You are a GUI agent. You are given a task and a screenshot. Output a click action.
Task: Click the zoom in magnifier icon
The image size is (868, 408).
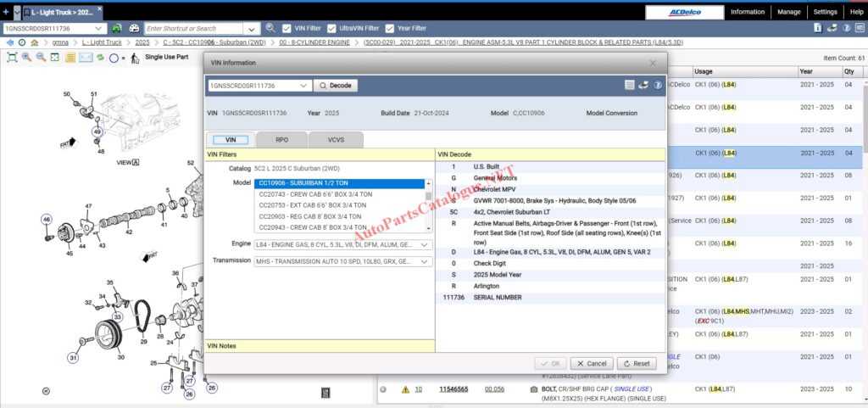[x=26, y=57]
